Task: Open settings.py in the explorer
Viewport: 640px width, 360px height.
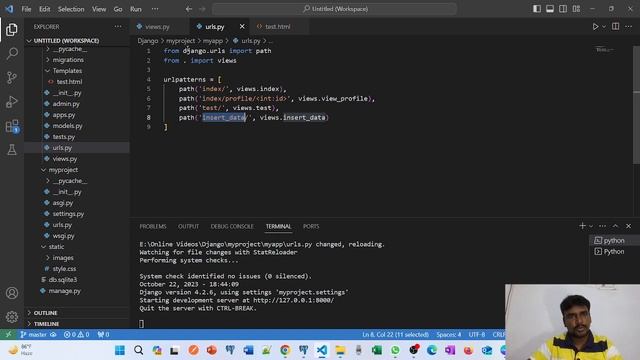Action: (x=68, y=214)
